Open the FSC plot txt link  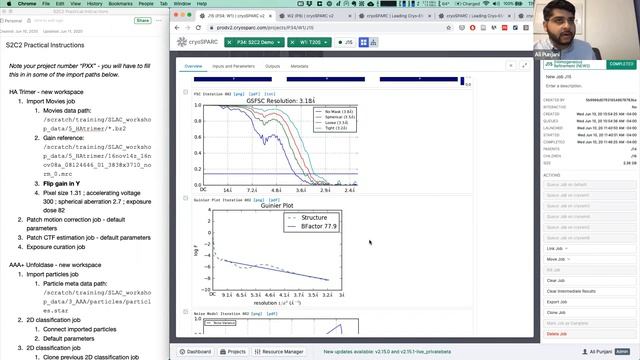point(270,94)
